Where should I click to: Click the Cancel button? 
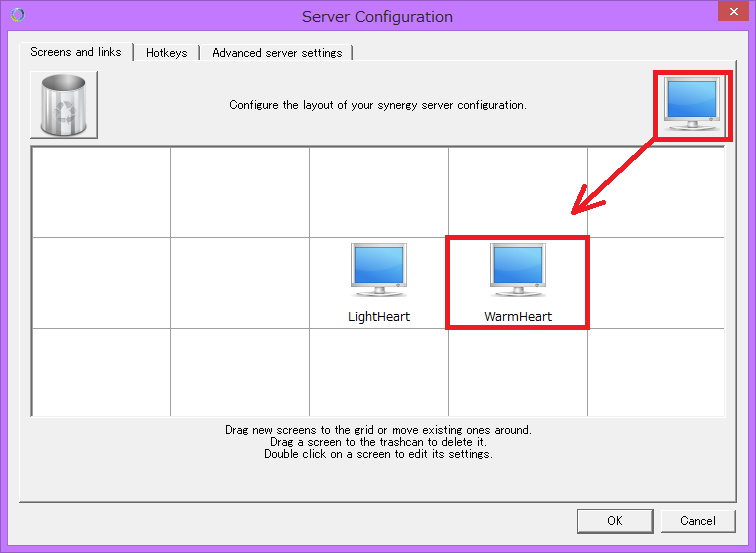698,521
